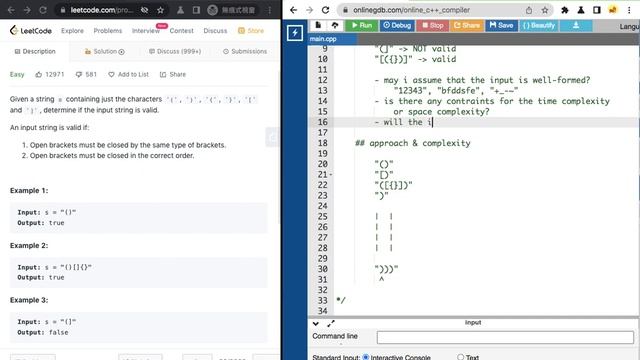Switch to the Discuss (999+) tab
640x360 pixels.
tap(175, 51)
